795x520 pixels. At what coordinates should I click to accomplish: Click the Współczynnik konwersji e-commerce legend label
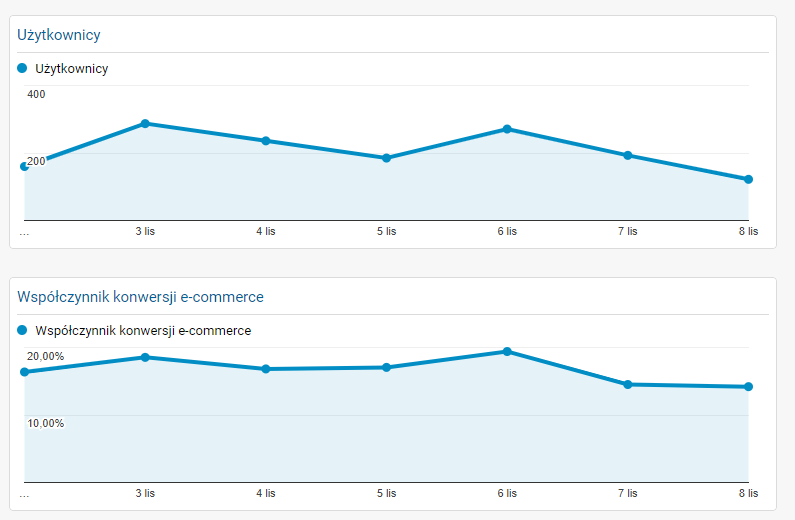143,330
